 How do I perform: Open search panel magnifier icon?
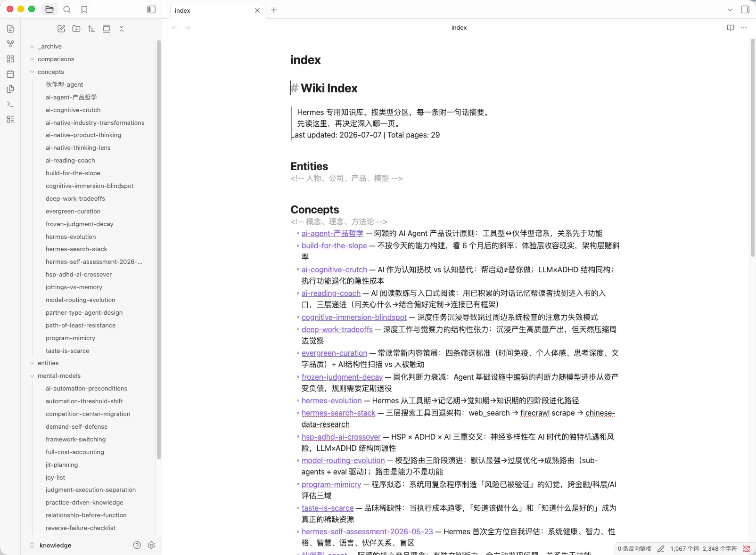67,9
